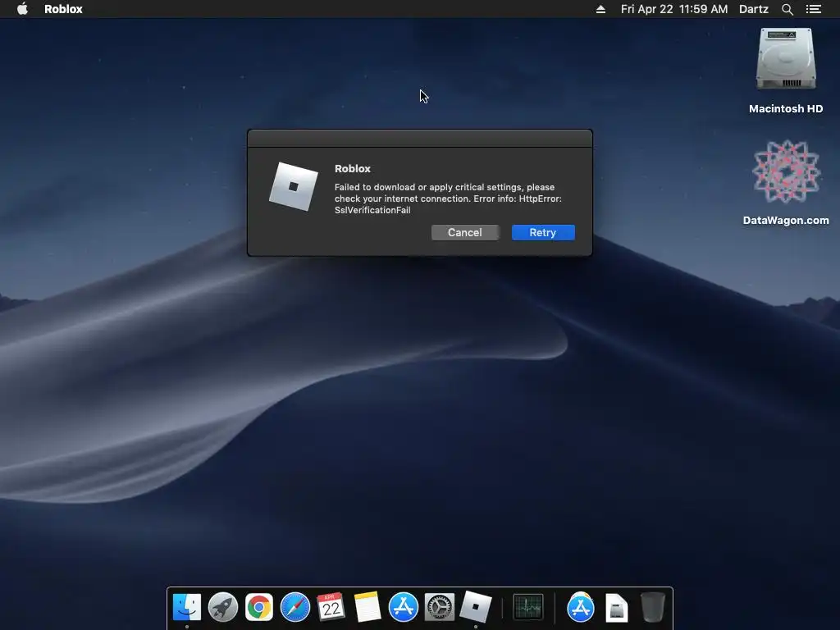840x630 pixels.
Task: Click the 'SslVerificationFail' error text
Action: pyautogui.click(x=372, y=210)
